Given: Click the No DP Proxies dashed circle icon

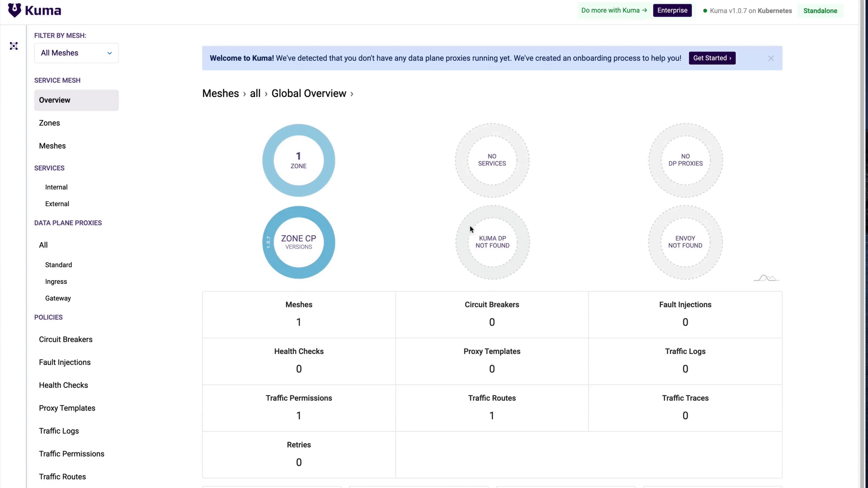Looking at the screenshot, I should (x=685, y=160).
